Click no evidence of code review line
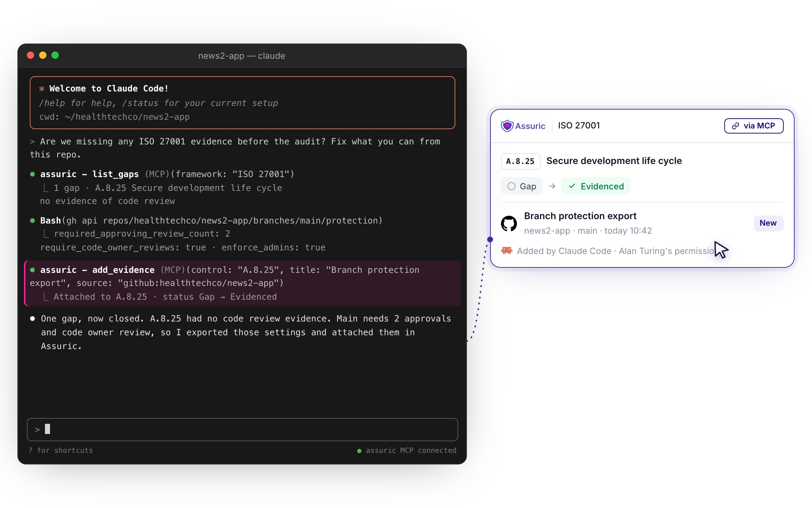 (108, 201)
